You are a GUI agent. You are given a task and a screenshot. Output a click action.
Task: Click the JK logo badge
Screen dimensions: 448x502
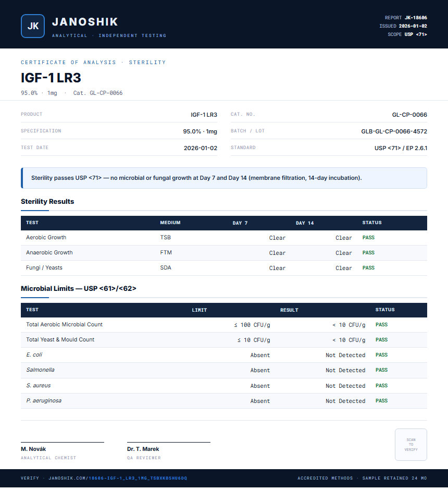[x=33, y=26]
